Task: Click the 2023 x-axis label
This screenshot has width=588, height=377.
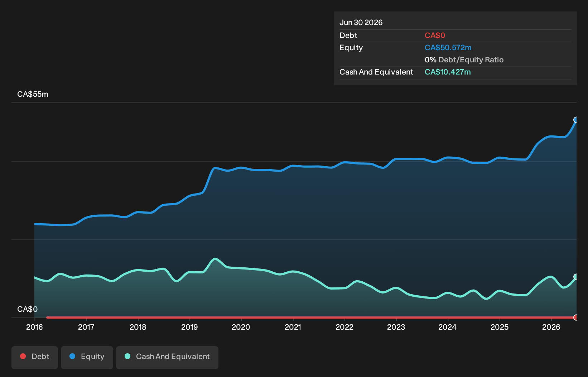Action: pos(396,327)
